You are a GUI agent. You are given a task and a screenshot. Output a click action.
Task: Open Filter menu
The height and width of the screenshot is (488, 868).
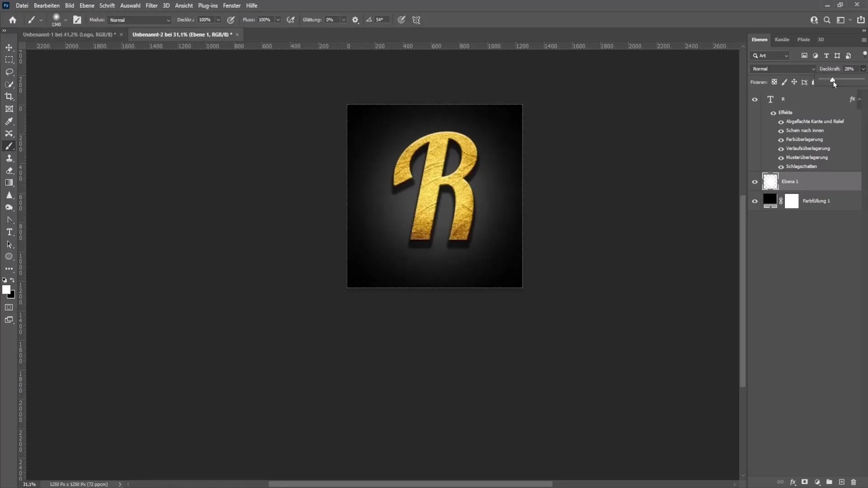click(151, 5)
